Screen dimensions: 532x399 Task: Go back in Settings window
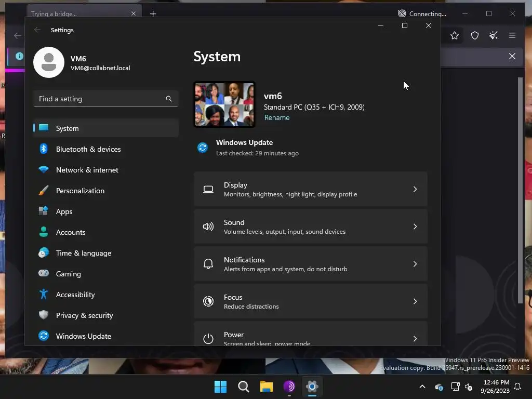[37, 30]
